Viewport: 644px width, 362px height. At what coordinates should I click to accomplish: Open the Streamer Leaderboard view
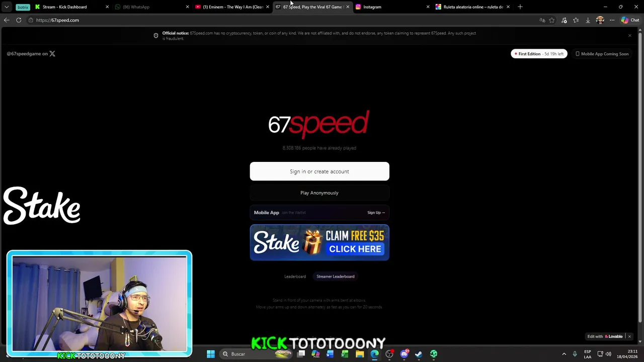tap(335, 277)
